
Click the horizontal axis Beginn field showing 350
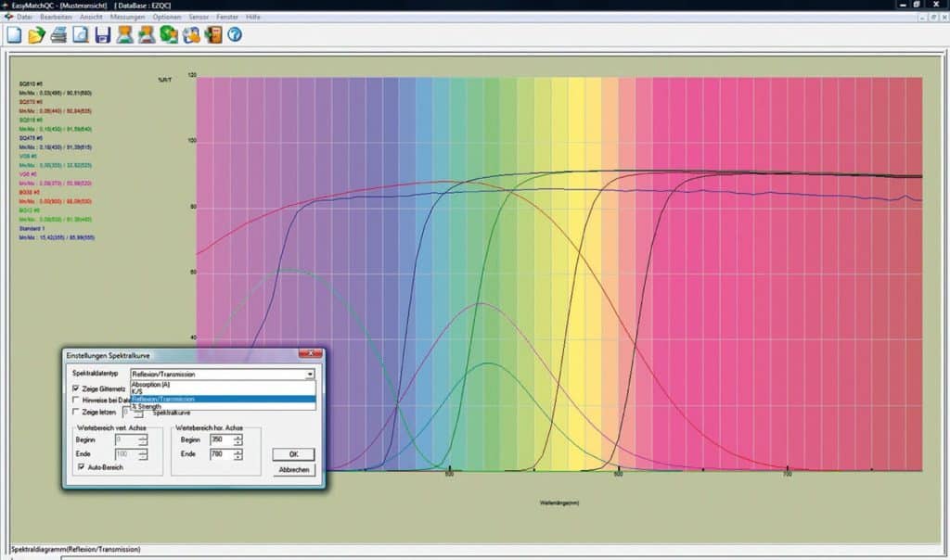coord(221,439)
